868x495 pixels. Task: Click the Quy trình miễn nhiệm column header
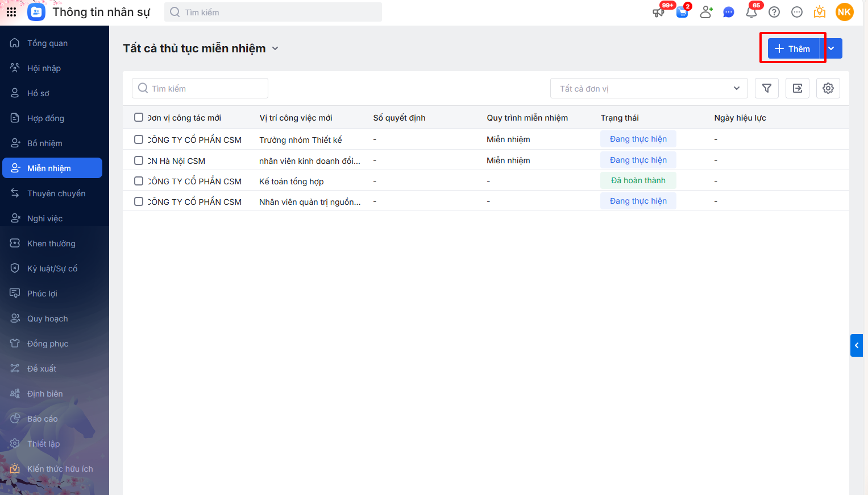(x=527, y=118)
